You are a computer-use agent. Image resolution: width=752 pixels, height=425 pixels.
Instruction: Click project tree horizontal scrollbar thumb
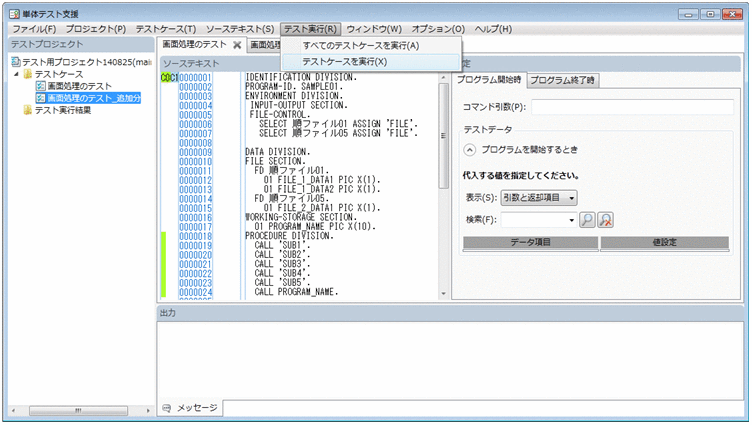(78, 411)
